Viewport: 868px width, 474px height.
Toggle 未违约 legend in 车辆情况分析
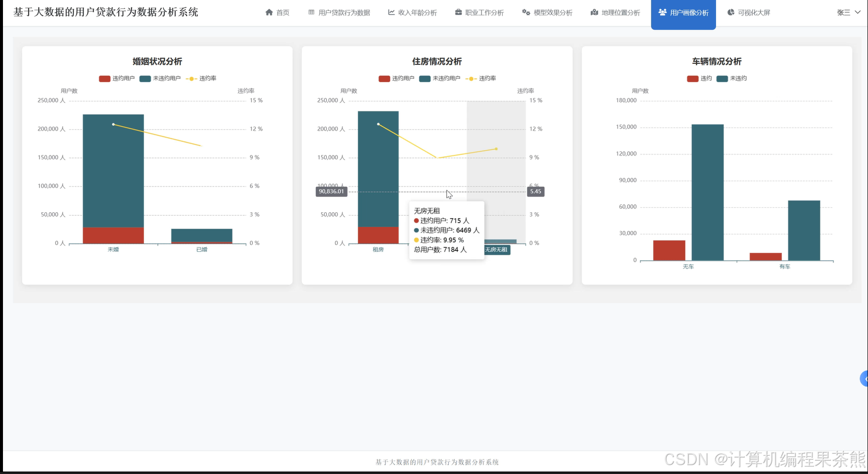[732, 78]
